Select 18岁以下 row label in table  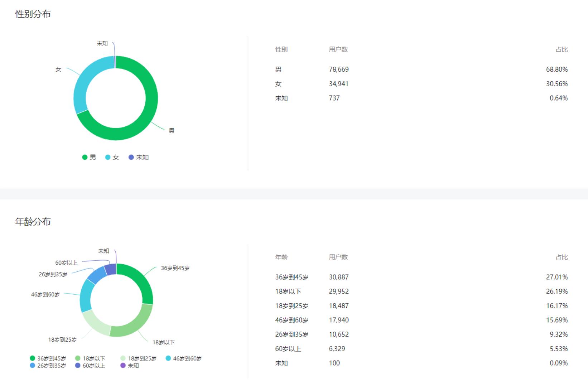[288, 291]
